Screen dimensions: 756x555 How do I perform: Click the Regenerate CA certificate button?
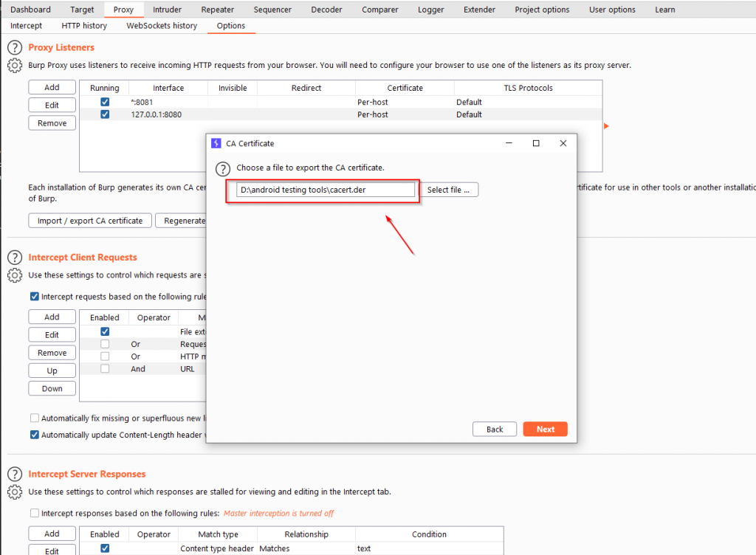[x=182, y=221]
